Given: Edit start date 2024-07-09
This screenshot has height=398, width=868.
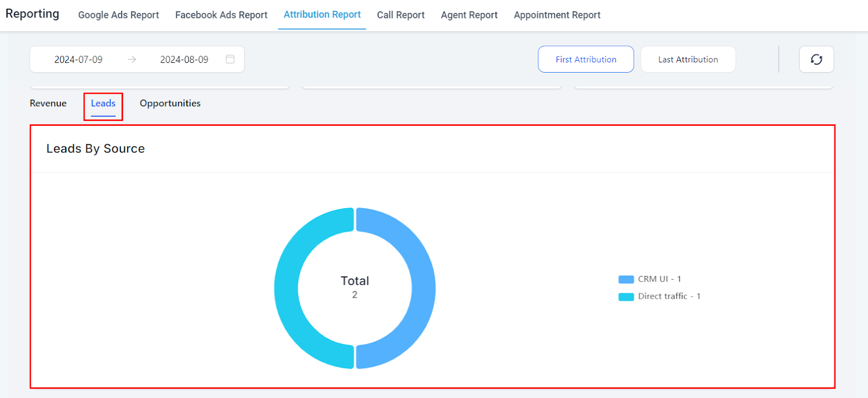Looking at the screenshot, I should click(78, 60).
